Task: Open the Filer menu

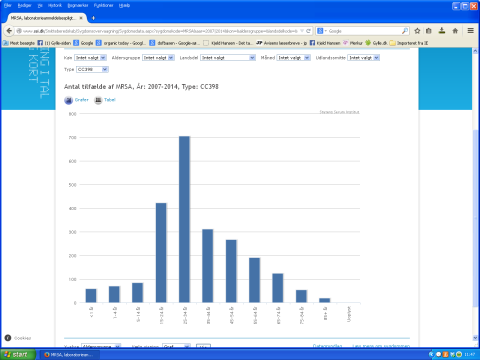Action: click(x=8, y=5)
